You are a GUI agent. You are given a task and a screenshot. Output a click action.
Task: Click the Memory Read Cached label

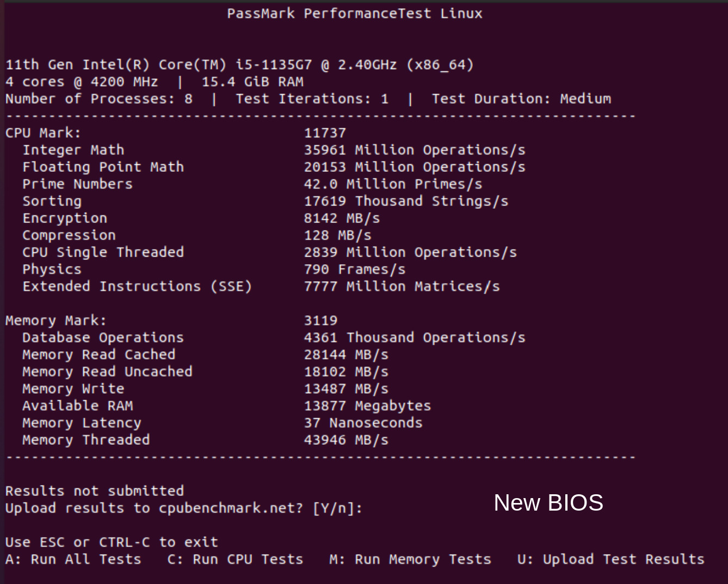tap(99, 355)
